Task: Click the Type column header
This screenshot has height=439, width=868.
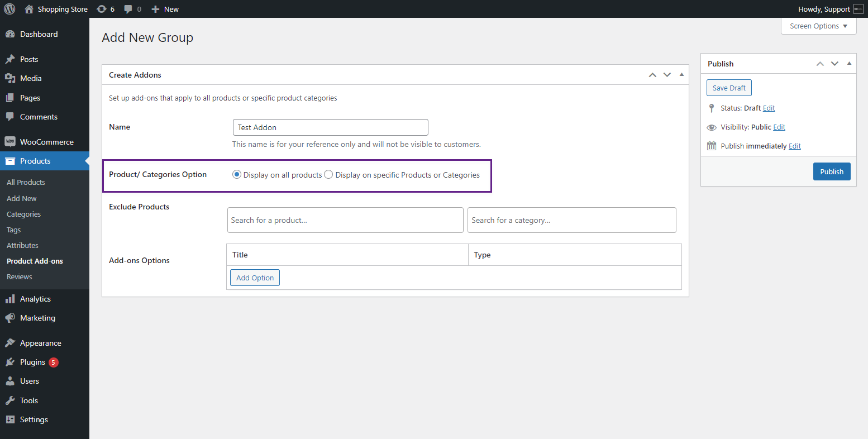Action: click(575, 255)
